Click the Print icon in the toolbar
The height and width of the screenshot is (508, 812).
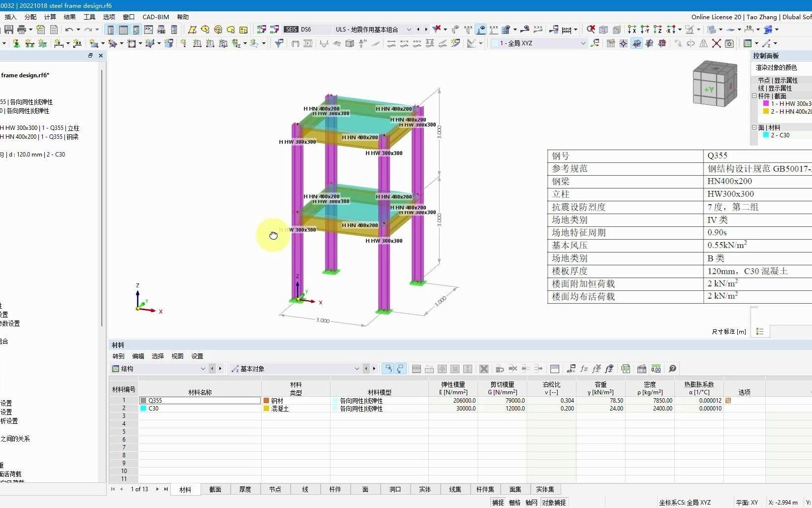tap(22, 30)
